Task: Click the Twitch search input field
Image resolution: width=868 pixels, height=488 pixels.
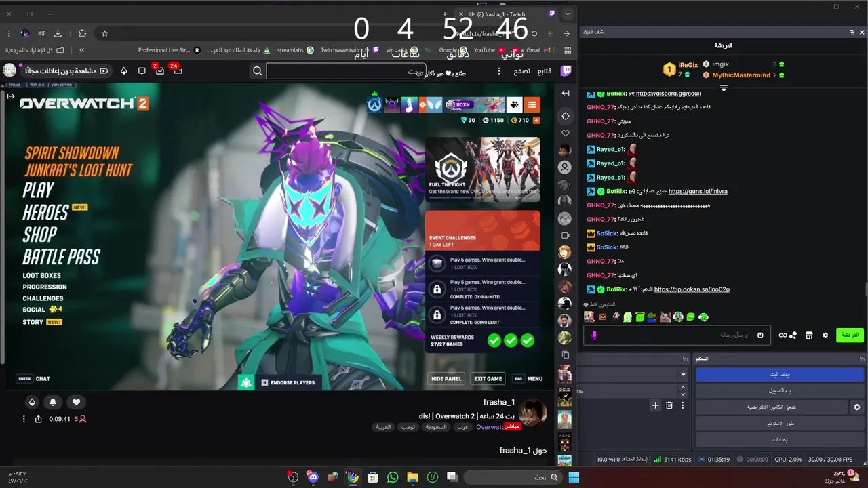Action: click(346, 70)
